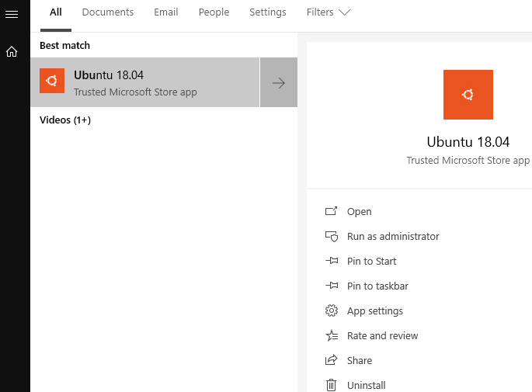The width and height of the screenshot is (532, 392).
Task: Expand the Filters dropdown
Action: (328, 12)
